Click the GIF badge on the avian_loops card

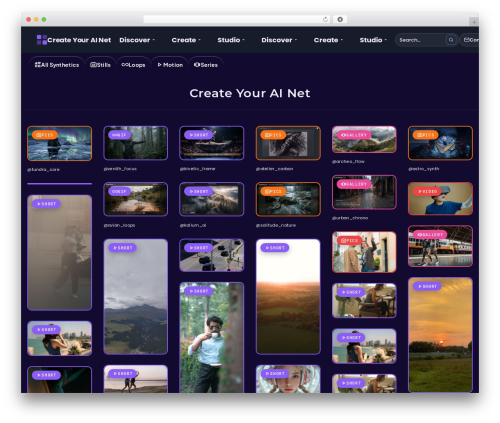coord(119,191)
